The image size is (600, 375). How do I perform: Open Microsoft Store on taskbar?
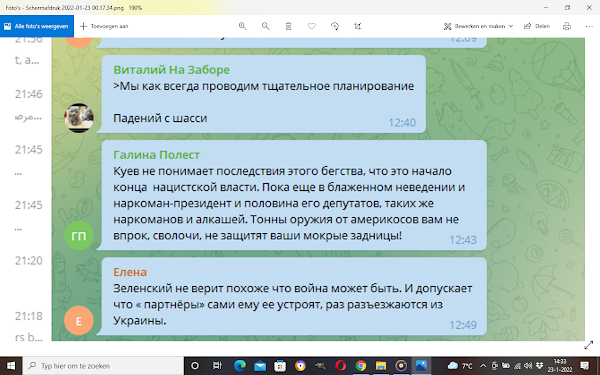coord(280,366)
